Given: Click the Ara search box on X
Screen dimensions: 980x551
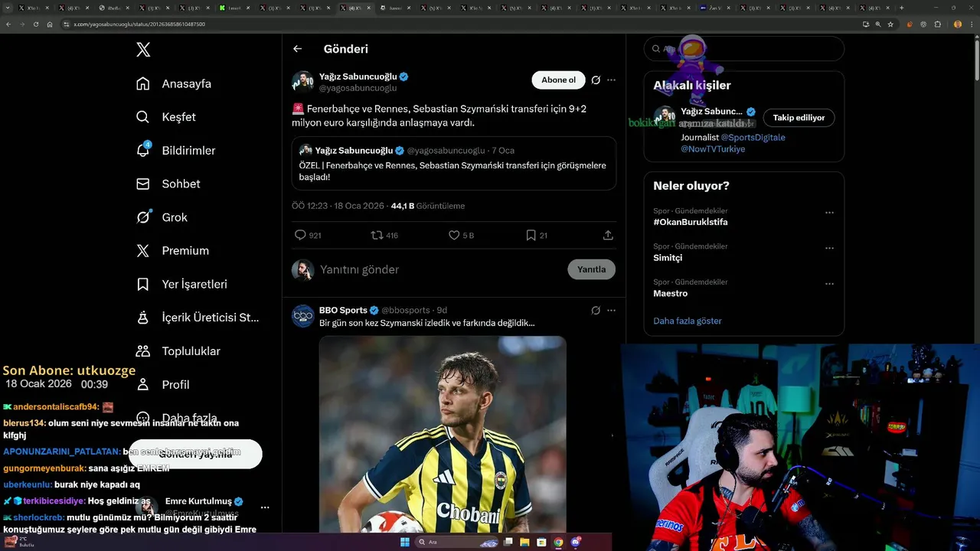Looking at the screenshot, I should coord(744,48).
